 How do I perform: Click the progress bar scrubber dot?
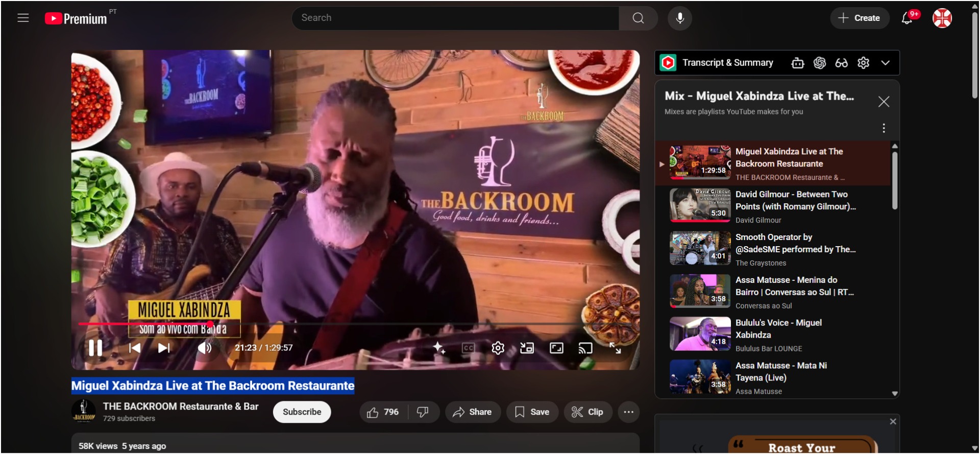click(210, 324)
